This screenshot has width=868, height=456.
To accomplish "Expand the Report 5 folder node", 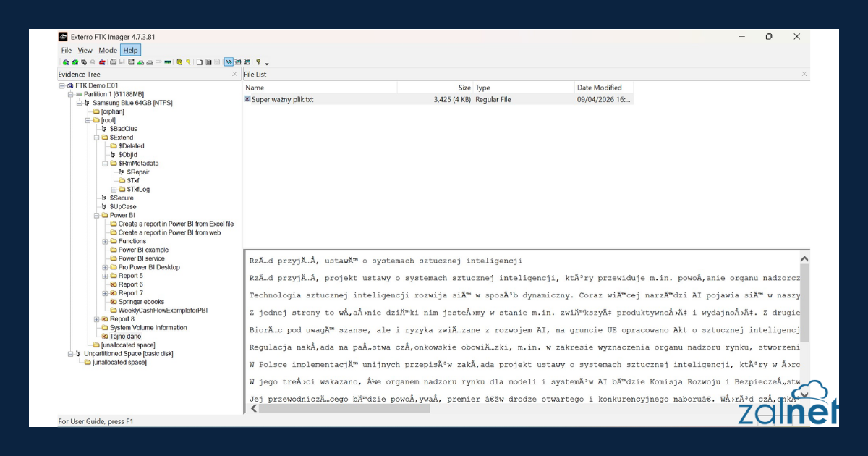I will tap(105, 276).
